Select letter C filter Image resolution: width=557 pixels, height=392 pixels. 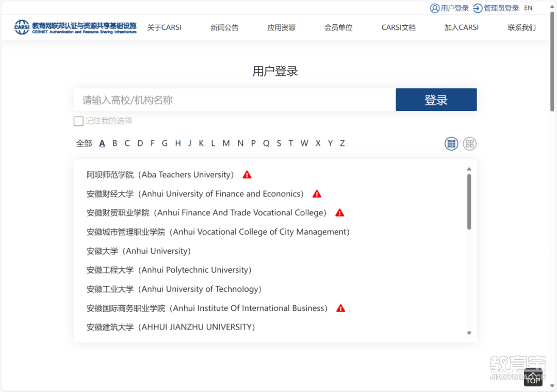coord(127,143)
